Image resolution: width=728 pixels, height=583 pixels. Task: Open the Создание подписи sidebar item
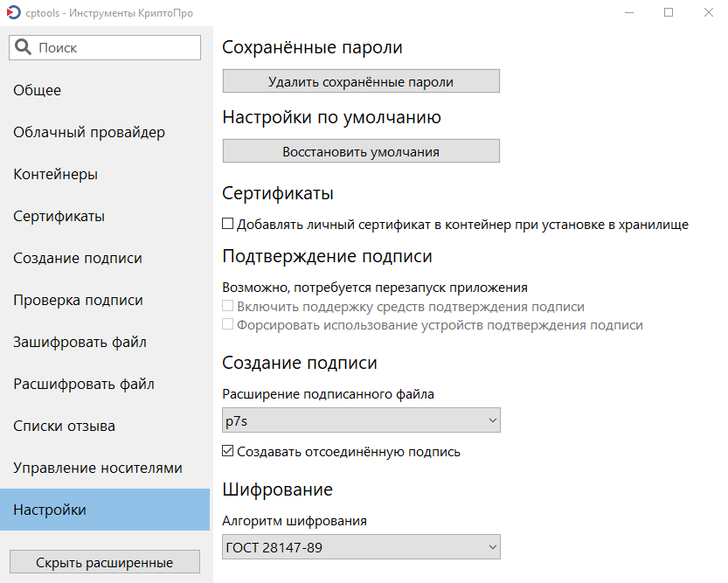pos(78,258)
